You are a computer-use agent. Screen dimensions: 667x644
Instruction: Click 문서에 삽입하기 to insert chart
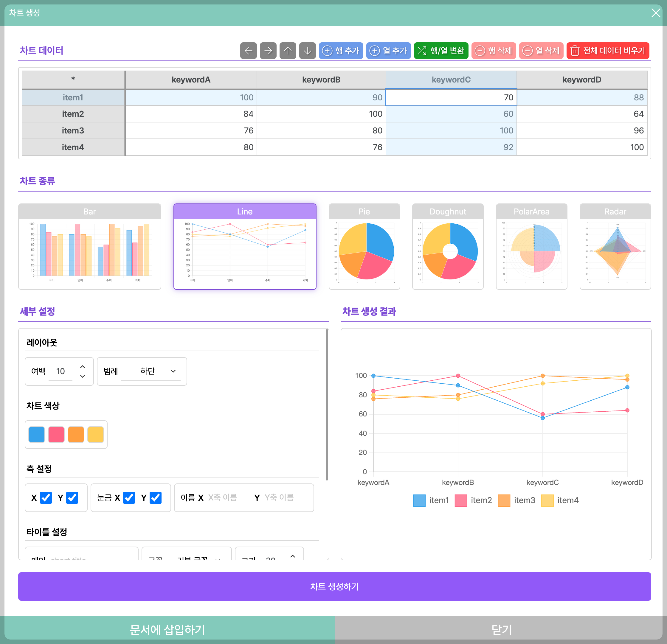tap(167, 629)
